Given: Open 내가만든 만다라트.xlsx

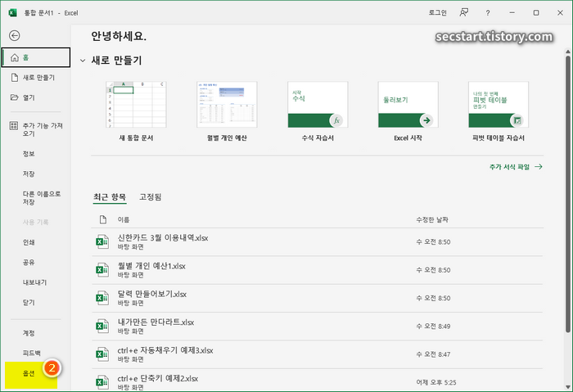Looking at the screenshot, I should point(318,327).
